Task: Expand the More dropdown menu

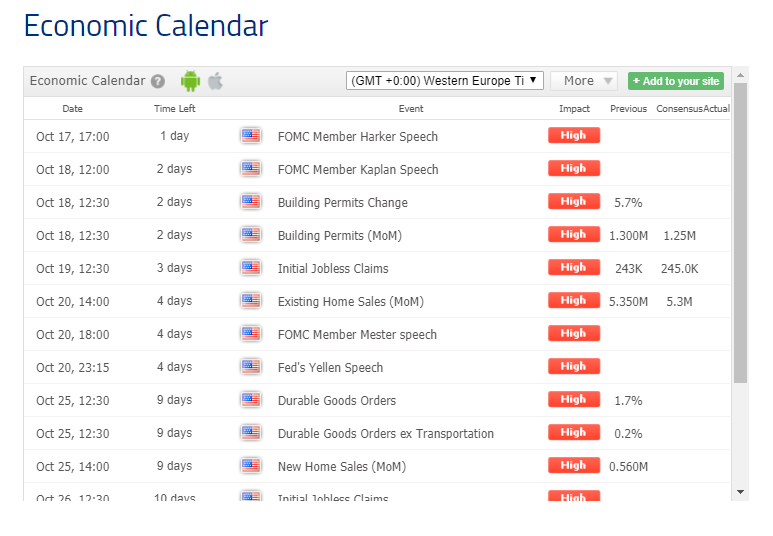Action: click(584, 81)
